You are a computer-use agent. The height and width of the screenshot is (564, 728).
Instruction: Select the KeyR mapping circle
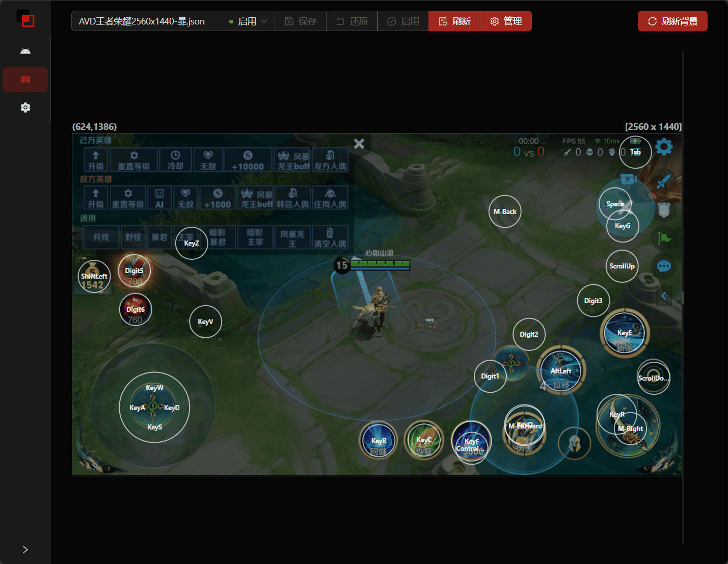click(x=617, y=414)
